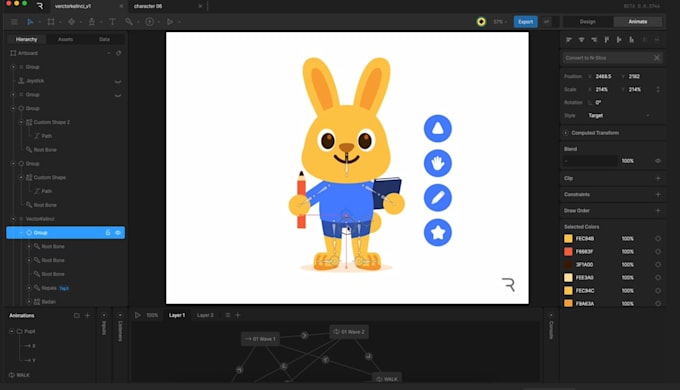
Task: Toggle circle beside F6663F color
Action: tap(658, 252)
